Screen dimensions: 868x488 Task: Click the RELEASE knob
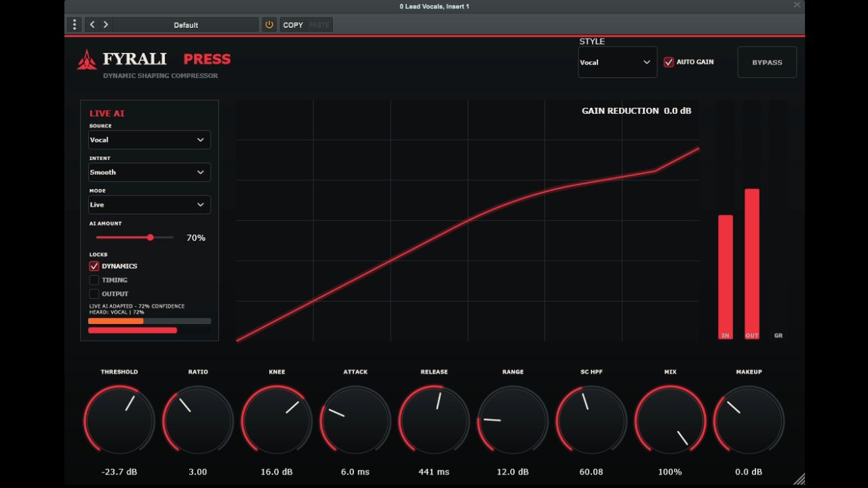(434, 420)
